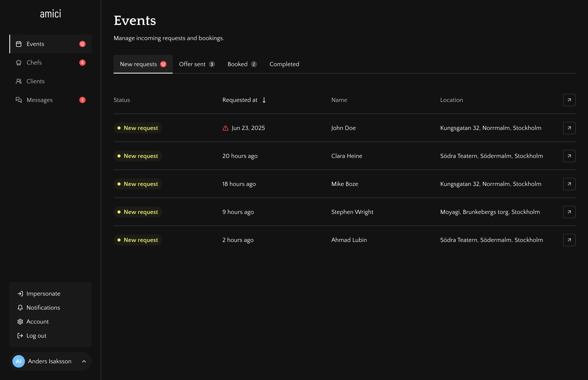The height and width of the screenshot is (380, 588).
Task: Open the Events calendar icon in sidebar
Action: pyautogui.click(x=19, y=44)
